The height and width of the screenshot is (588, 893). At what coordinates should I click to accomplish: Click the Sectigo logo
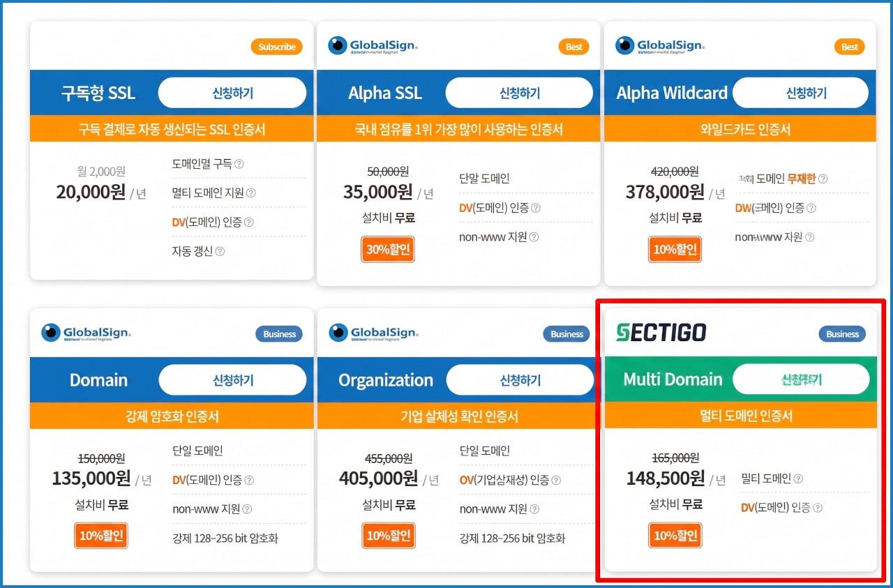coord(661,333)
